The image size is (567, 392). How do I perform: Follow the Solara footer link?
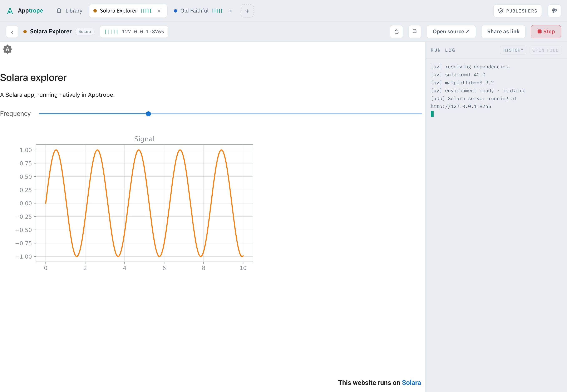coord(411,382)
